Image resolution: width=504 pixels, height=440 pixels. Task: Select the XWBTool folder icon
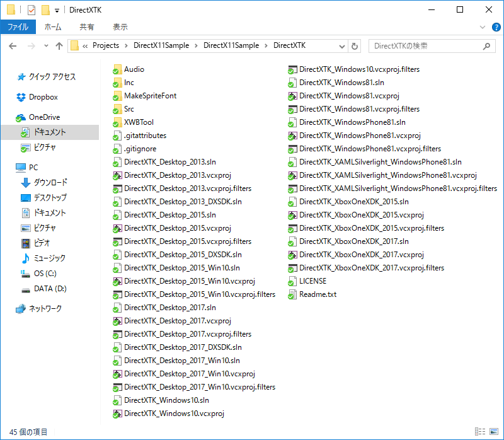click(x=117, y=122)
